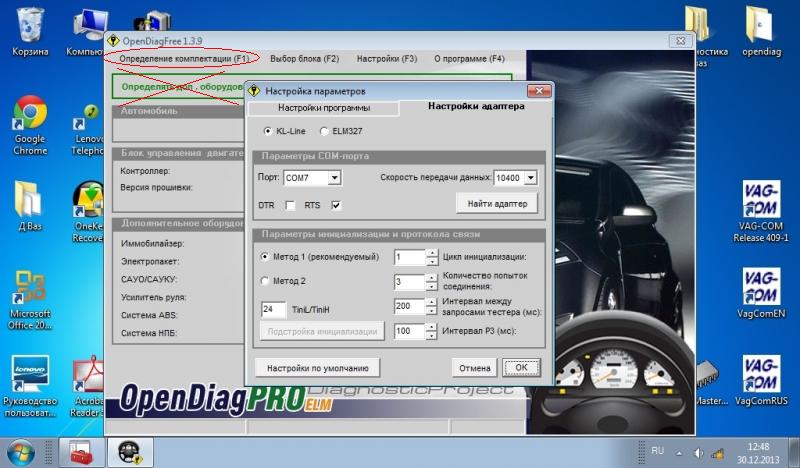Click the Цикл инициализации value field
This screenshot has height=468, width=800.
pos(410,257)
